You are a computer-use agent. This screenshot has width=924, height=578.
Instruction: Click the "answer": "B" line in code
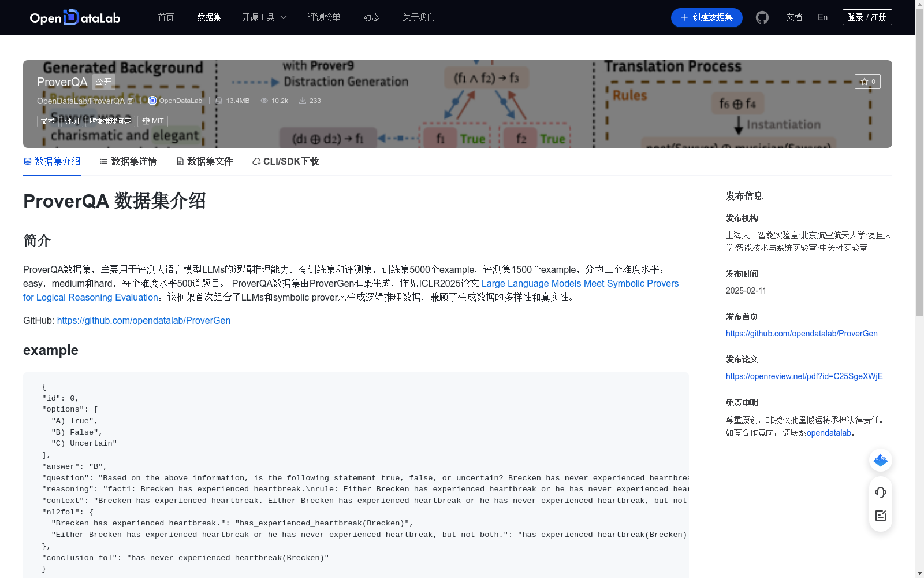pos(74,466)
